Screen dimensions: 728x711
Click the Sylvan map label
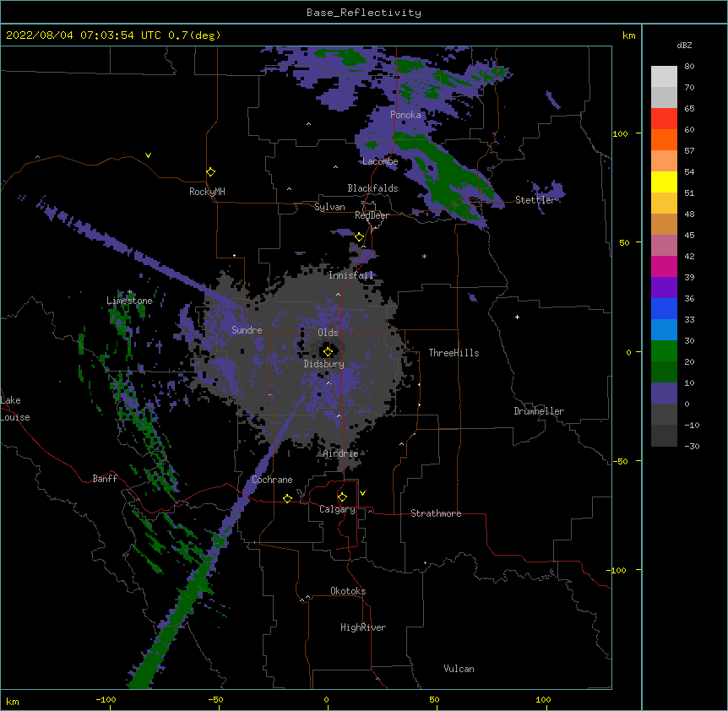click(x=329, y=207)
